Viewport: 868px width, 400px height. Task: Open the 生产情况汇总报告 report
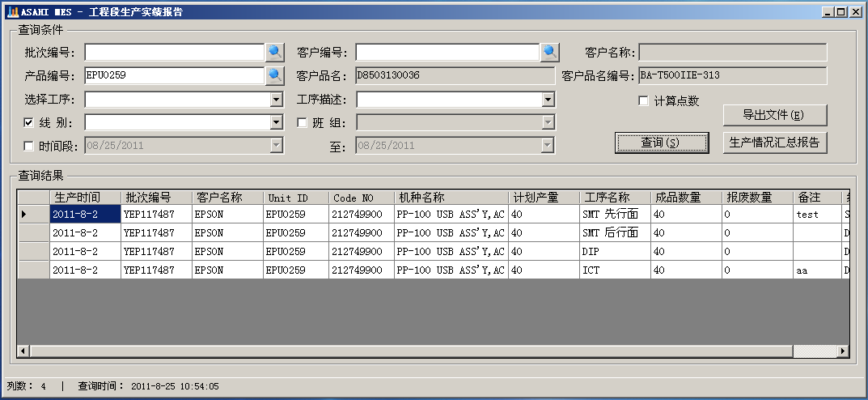(x=774, y=143)
